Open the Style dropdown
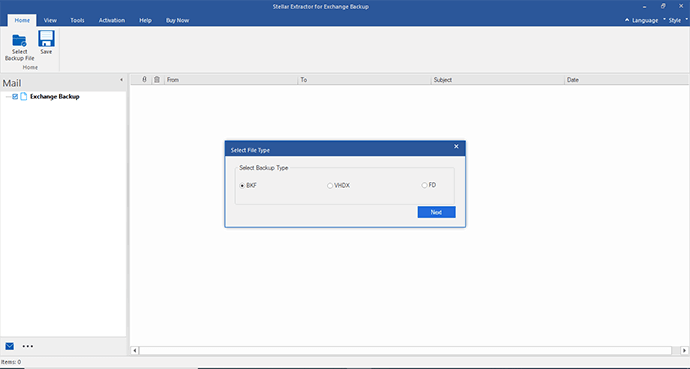Screen dimensions: 690x369 coord(675,20)
